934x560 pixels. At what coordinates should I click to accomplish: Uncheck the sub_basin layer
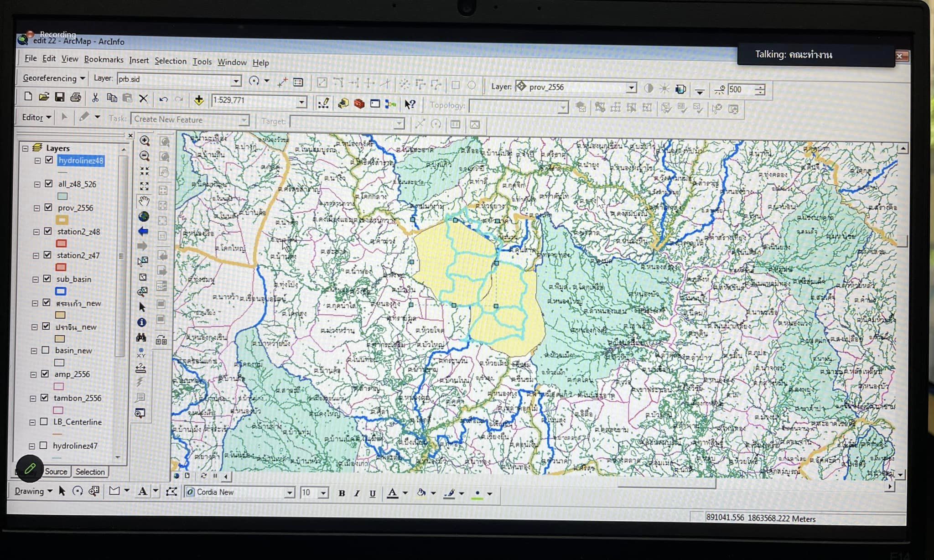tap(47, 279)
